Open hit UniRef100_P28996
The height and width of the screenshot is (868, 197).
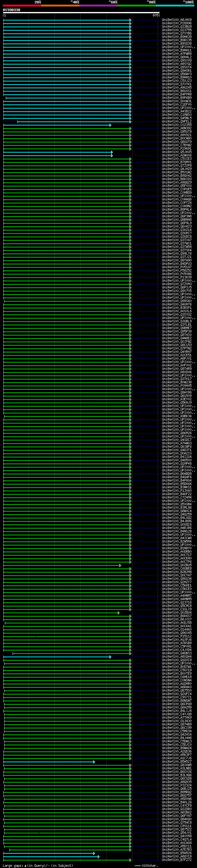click(177, 23)
